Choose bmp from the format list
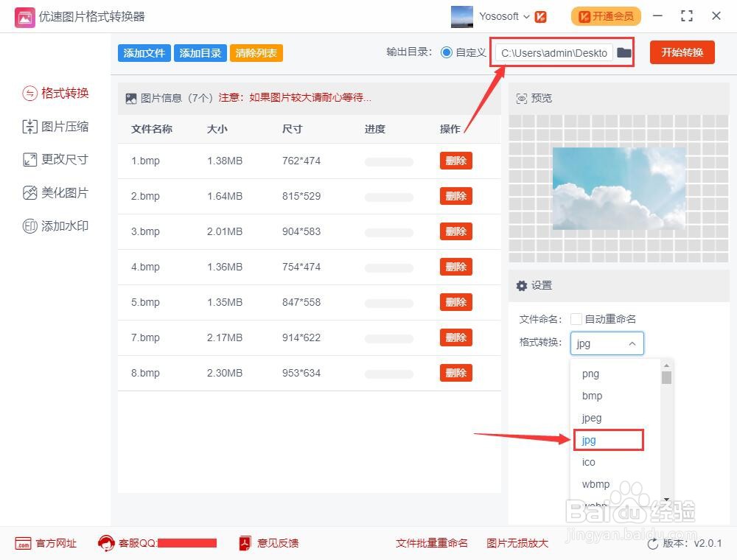This screenshot has width=737, height=560. 592,396
